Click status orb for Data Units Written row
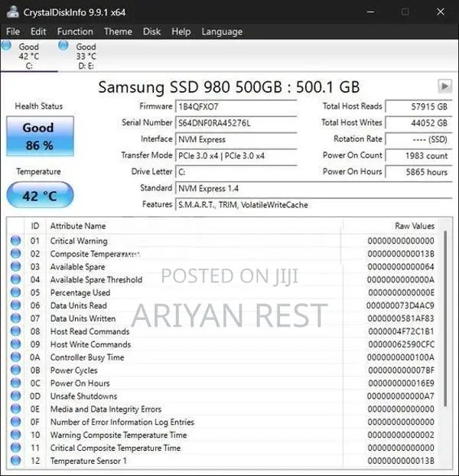459x476 pixels. [16, 318]
